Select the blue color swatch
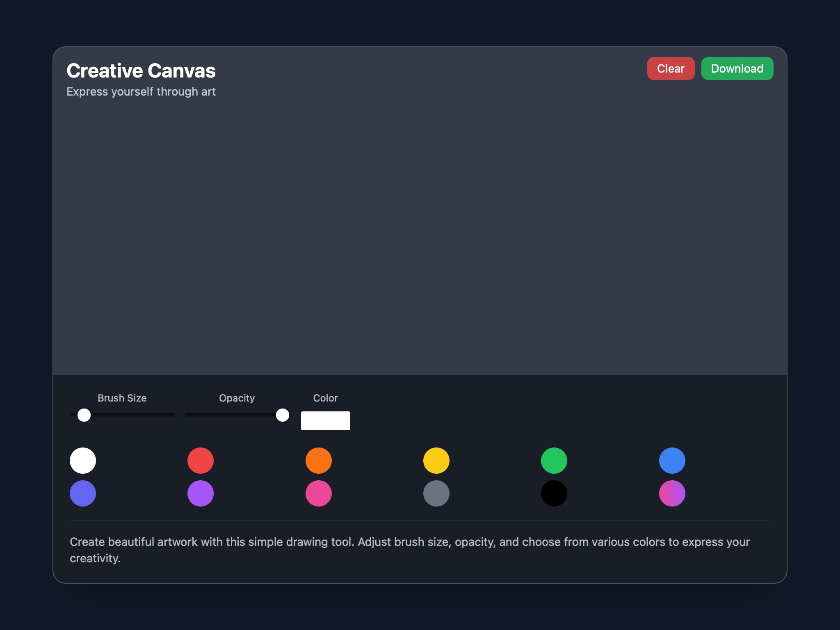The height and width of the screenshot is (630, 840). click(x=672, y=460)
